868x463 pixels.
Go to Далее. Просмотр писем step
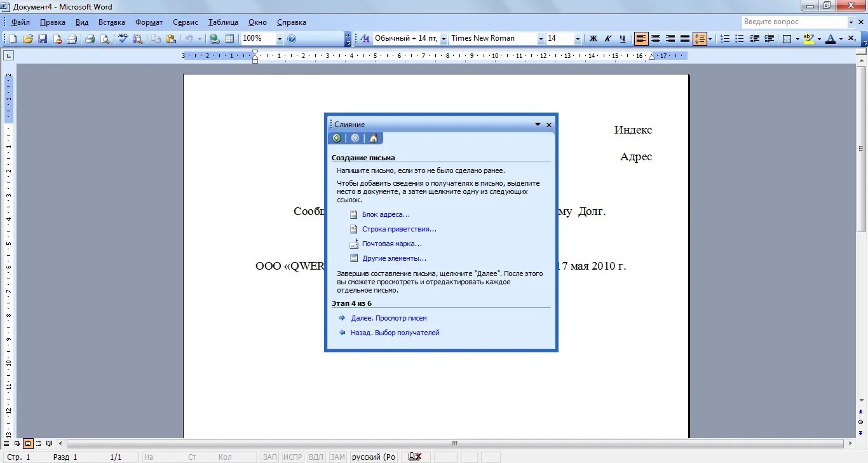(x=389, y=318)
